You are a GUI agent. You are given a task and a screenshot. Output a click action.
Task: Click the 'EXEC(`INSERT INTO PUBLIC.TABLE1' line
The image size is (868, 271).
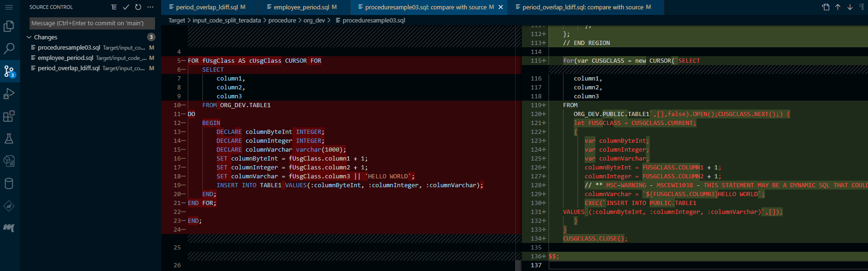coord(640,203)
